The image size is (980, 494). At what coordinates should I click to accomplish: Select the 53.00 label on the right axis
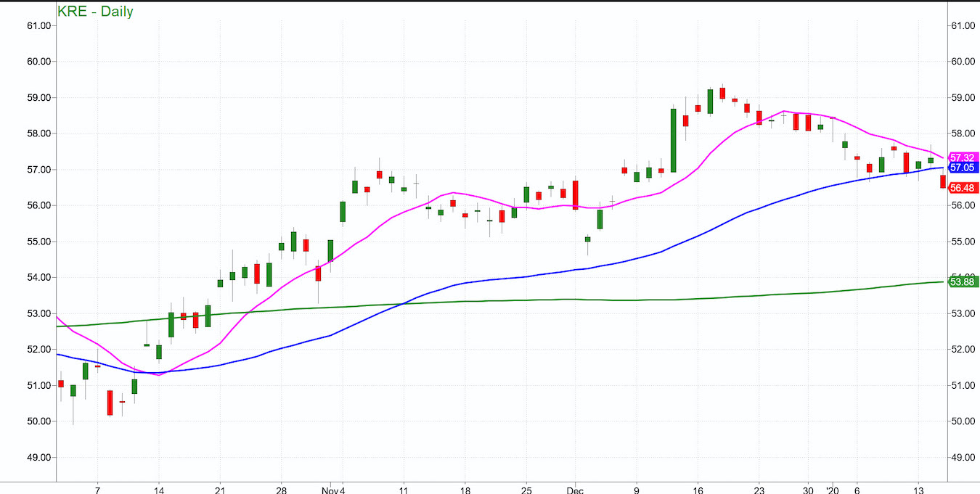(x=963, y=313)
